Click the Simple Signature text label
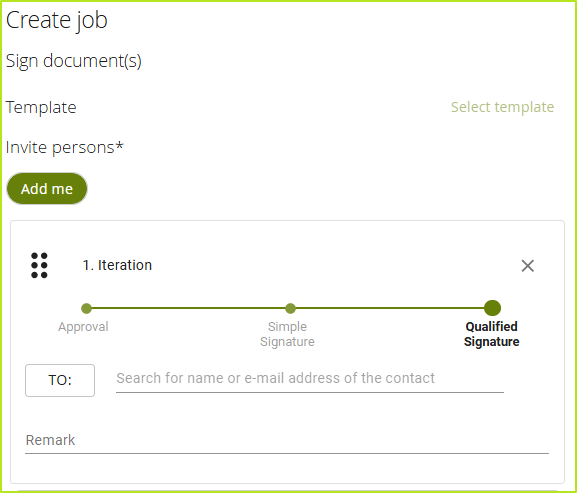577x493 pixels. point(287,334)
